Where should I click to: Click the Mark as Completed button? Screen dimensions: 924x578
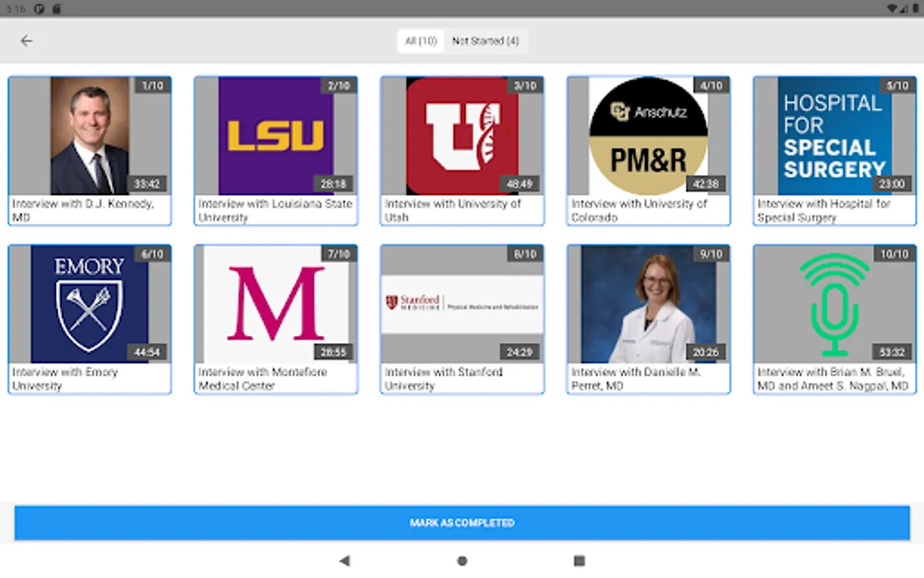pyautogui.click(x=462, y=523)
